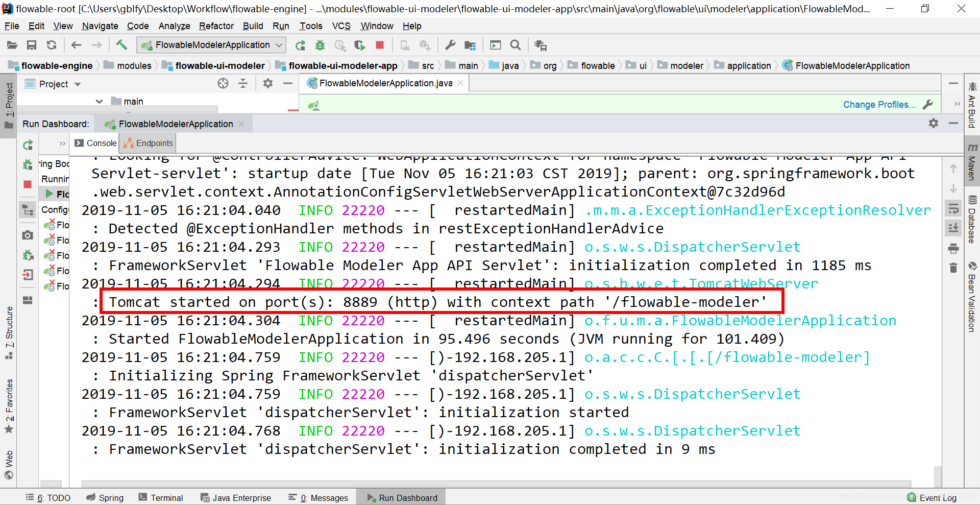Click the console horizontal scrollbar
The image size is (980, 505).
point(495,483)
